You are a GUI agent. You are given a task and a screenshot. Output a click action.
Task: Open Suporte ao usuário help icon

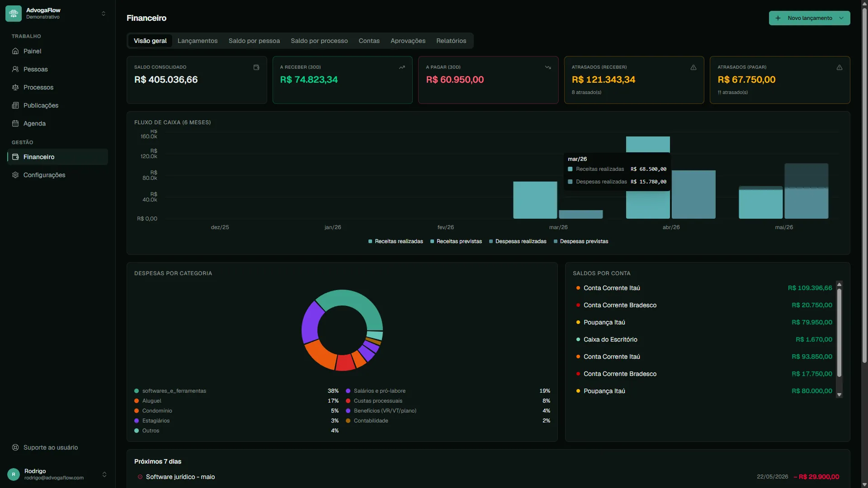[x=15, y=447]
